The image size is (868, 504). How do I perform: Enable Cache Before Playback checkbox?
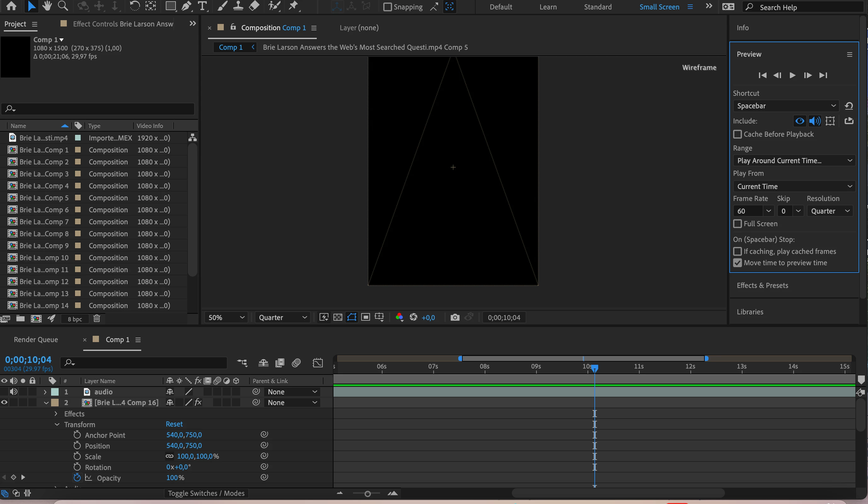(x=737, y=134)
